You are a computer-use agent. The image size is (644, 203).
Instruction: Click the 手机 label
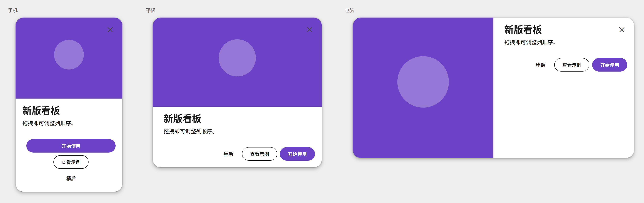point(13,10)
